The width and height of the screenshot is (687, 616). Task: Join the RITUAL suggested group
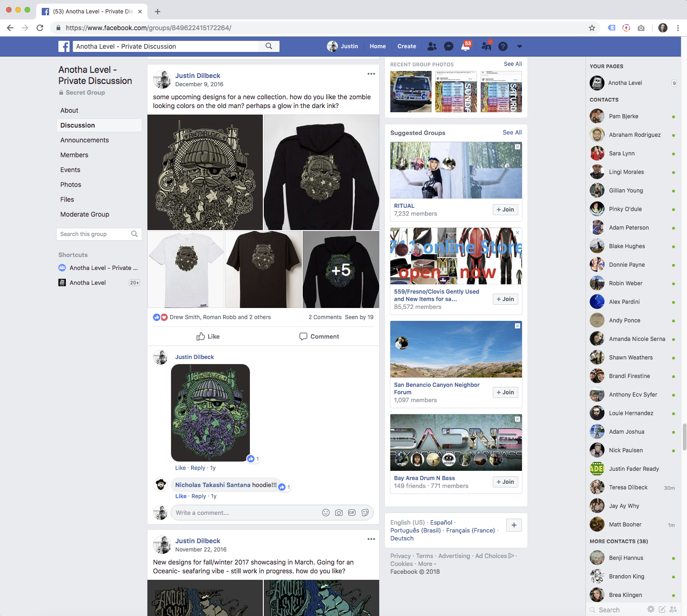coord(505,210)
